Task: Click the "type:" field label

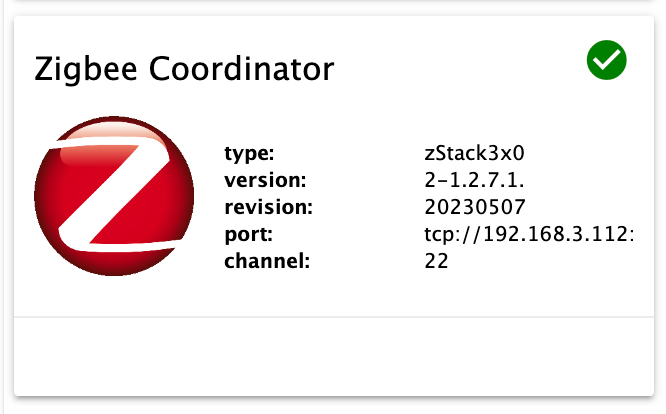Action: pyautogui.click(x=248, y=154)
